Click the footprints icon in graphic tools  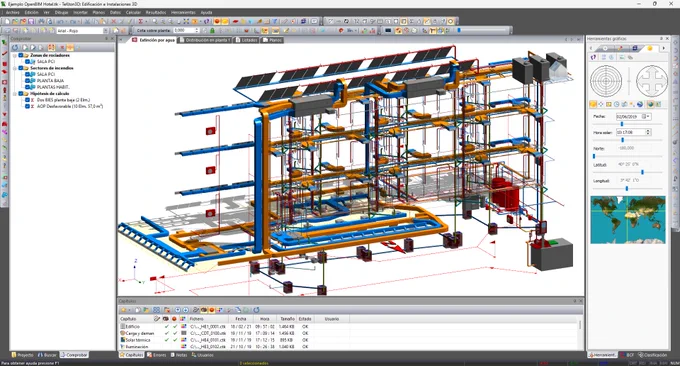click(594, 57)
